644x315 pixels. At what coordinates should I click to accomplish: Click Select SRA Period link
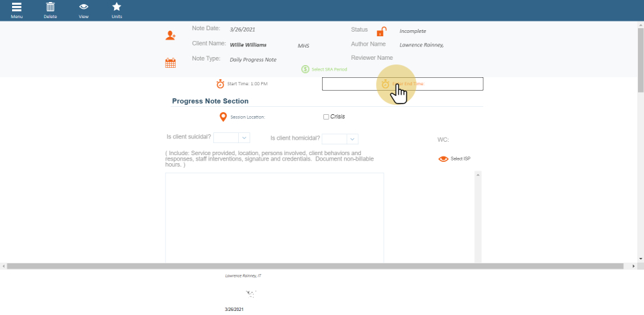point(325,69)
